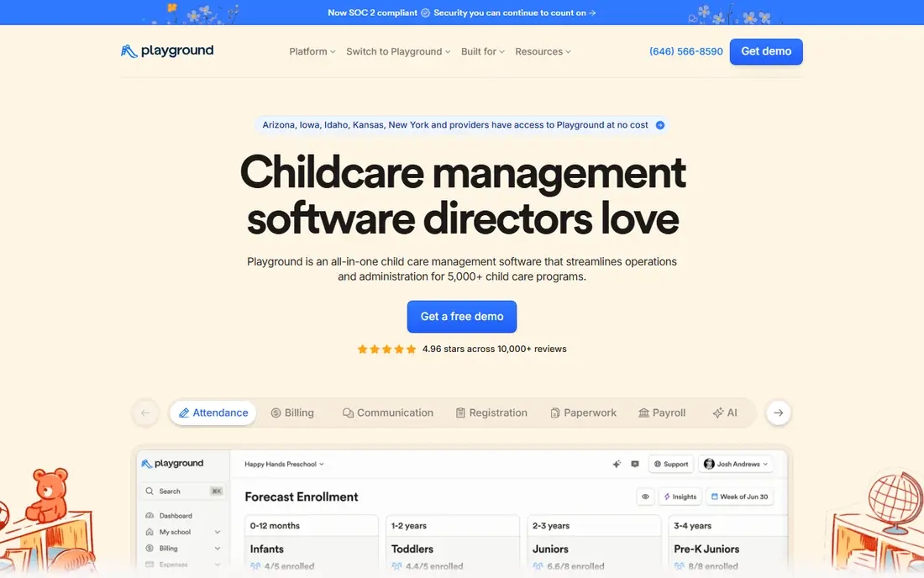Click the chat message icon in the app header
This screenshot has height=578, width=924.
(x=635, y=465)
